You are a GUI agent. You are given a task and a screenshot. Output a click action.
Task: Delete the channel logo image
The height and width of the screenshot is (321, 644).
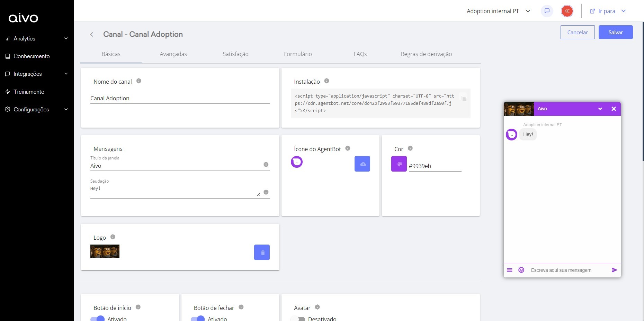(262, 253)
